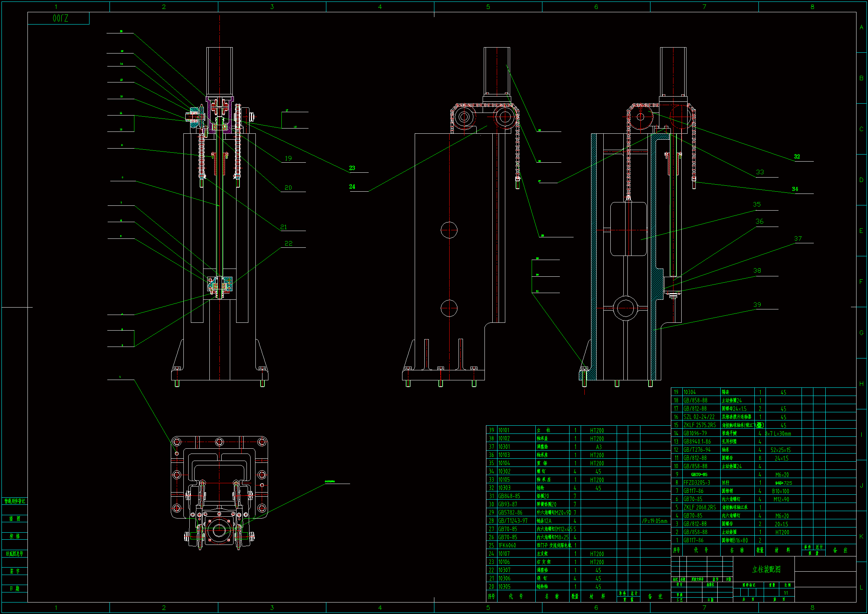Click callout number 22 near lower bearing
Screen dimensions: 868x614
pos(288,243)
